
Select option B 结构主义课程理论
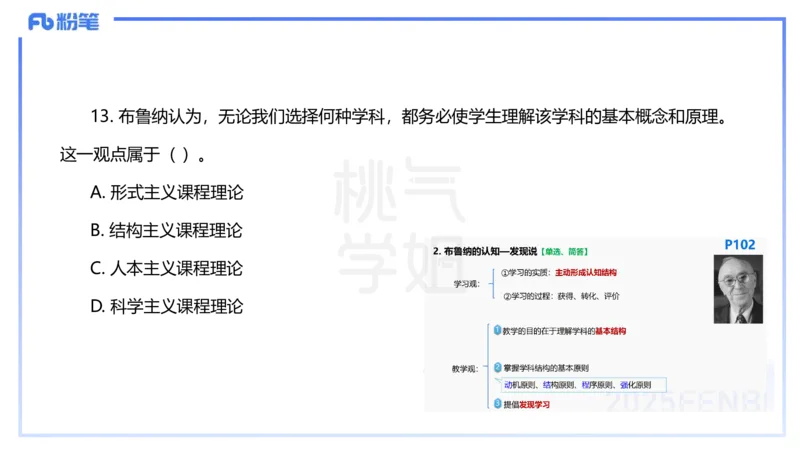(x=166, y=230)
